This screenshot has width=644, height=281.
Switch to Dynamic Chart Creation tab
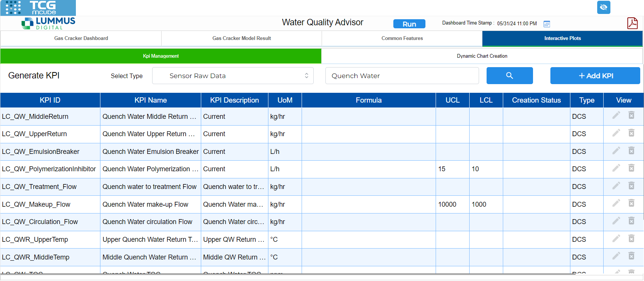[482, 56]
